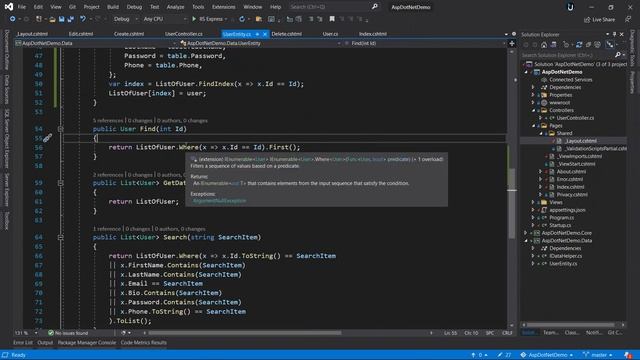The height and width of the screenshot is (360, 640).
Task: Select UserEntity.cs in Solution Explorer
Action: (563, 264)
